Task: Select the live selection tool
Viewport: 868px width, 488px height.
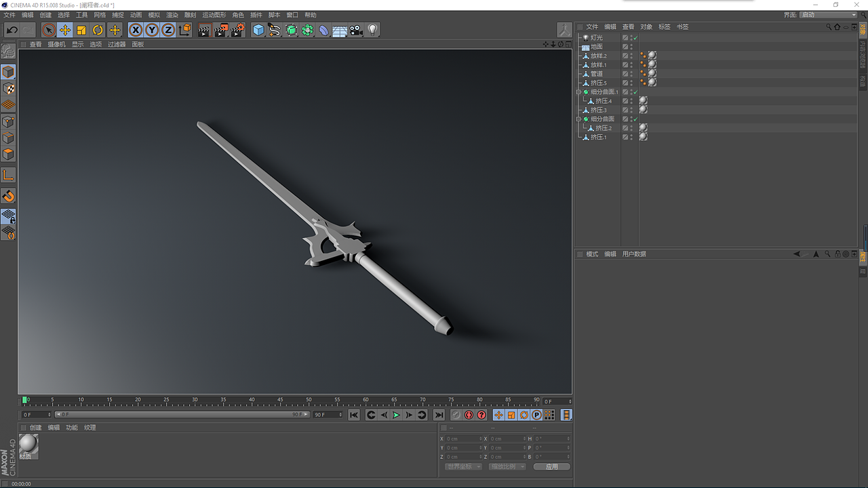Action: click(48, 30)
